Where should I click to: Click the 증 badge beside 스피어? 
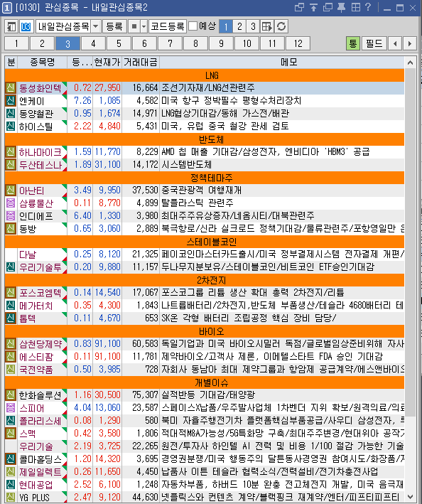(x=11, y=407)
